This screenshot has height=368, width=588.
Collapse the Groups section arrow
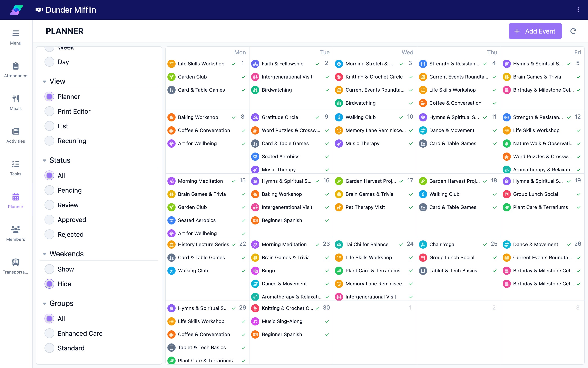pos(45,304)
